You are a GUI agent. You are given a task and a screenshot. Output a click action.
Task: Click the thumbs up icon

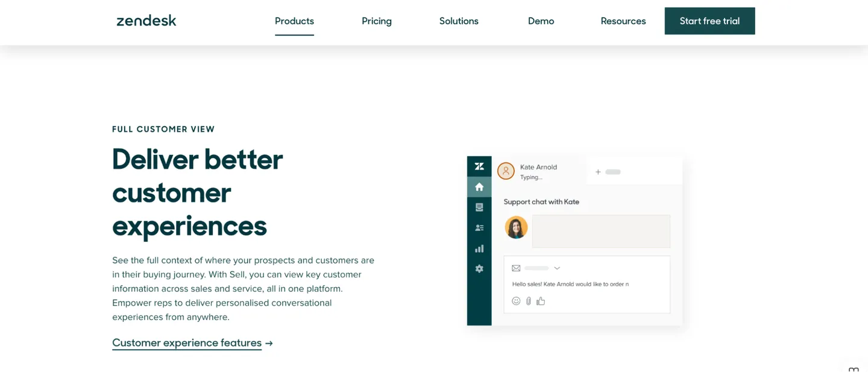click(541, 301)
